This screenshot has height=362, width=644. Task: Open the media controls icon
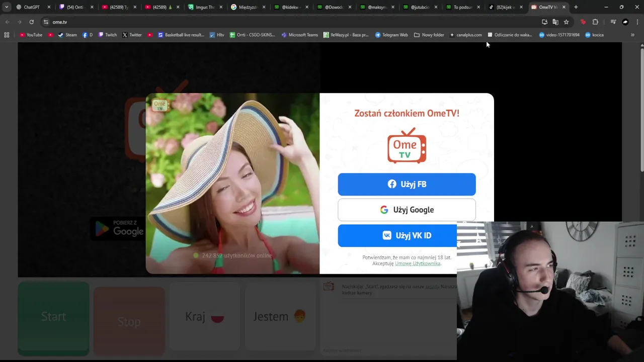pyautogui.click(x=613, y=22)
